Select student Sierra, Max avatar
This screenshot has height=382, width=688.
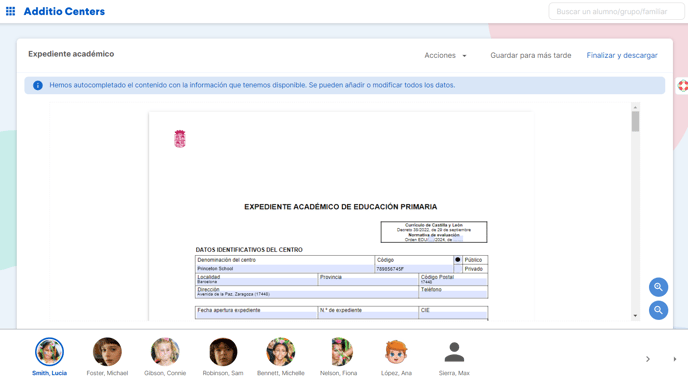454,352
